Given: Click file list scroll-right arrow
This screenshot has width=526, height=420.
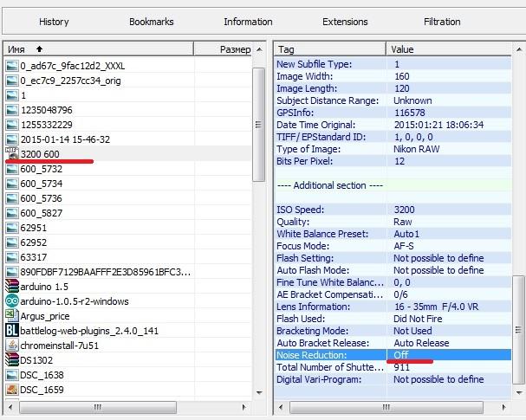Looking at the screenshot, I should [x=244, y=407].
